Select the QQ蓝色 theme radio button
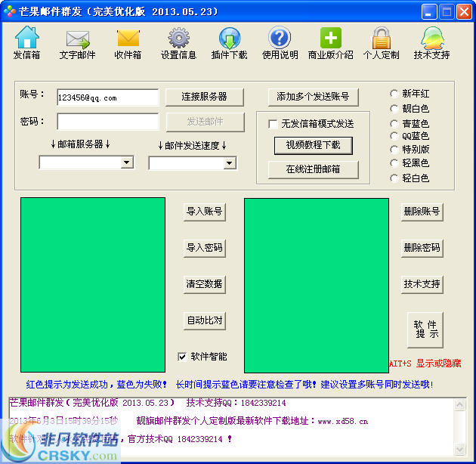Image resolution: width=476 pixels, height=464 pixels. point(394,136)
